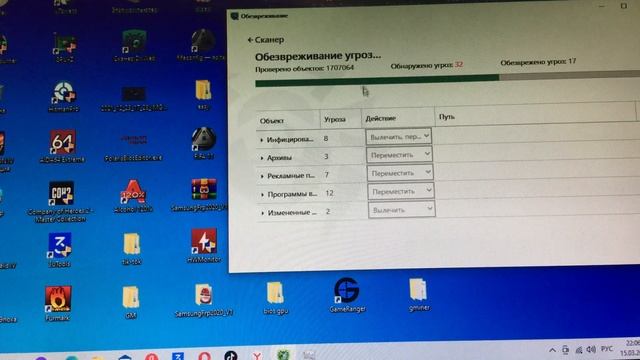Switch РУС input language indicator
Viewport: 640px width, 360px height.
click(607, 349)
